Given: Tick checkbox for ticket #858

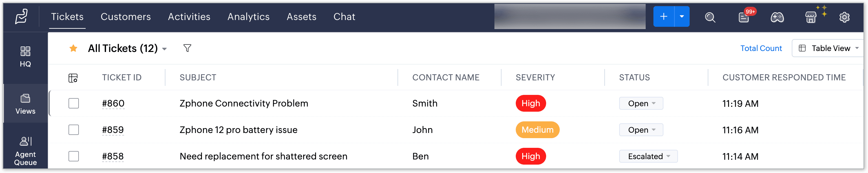Looking at the screenshot, I should pos(73,156).
